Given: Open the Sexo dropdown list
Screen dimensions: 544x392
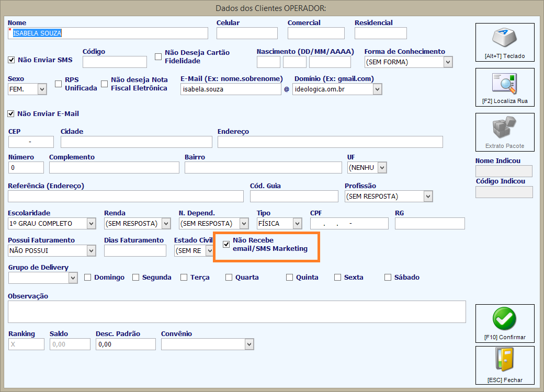Looking at the screenshot, I should point(42,89).
